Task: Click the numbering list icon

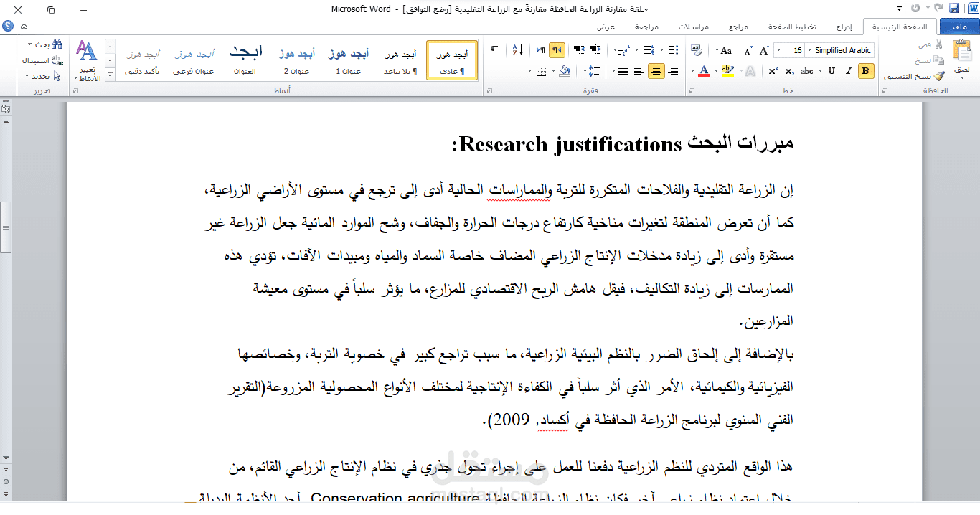Action: pyautogui.click(x=648, y=50)
